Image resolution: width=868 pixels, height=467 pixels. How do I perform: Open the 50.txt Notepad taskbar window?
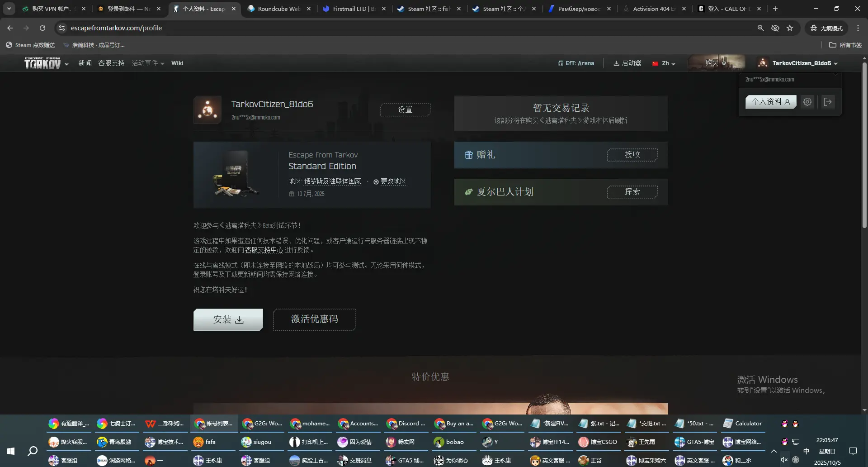695,424
